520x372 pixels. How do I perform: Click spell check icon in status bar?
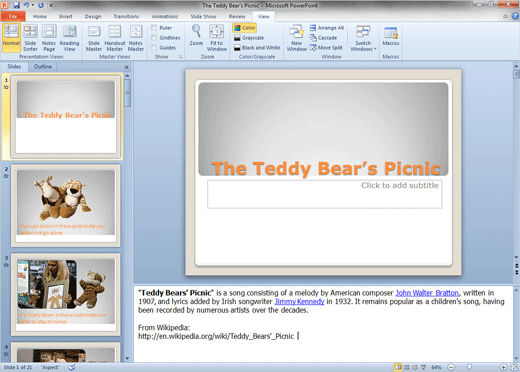72,367
